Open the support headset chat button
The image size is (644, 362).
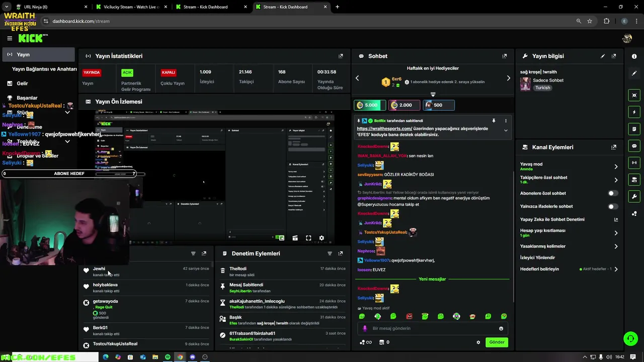click(x=630, y=338)
